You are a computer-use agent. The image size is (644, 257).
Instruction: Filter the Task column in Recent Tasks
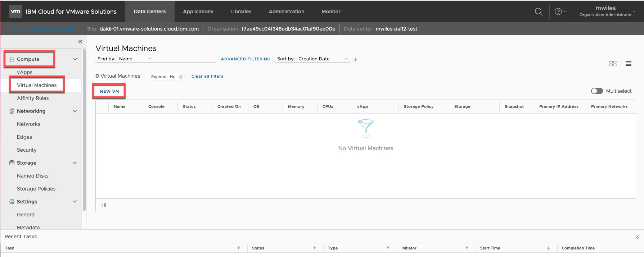click(x=239, y=248)
